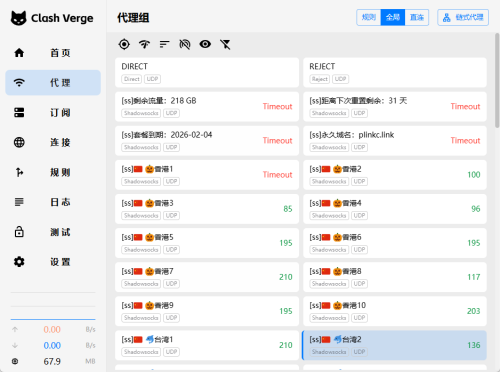Locate the current proxy with target icon
Screen dimensions: 500x372
pos(124,44)
